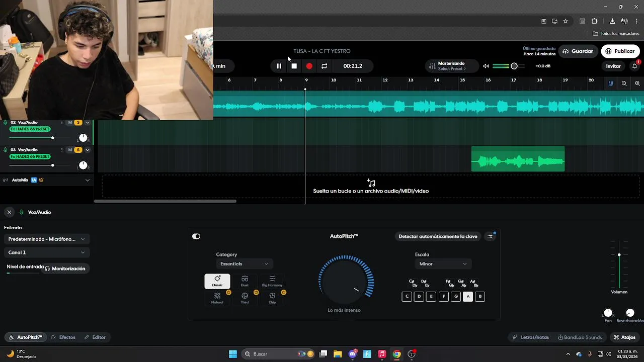The width and height of the screenshot is (644, 362).
Task: Solo track 03 Voz/Audio
Action: 78,150
